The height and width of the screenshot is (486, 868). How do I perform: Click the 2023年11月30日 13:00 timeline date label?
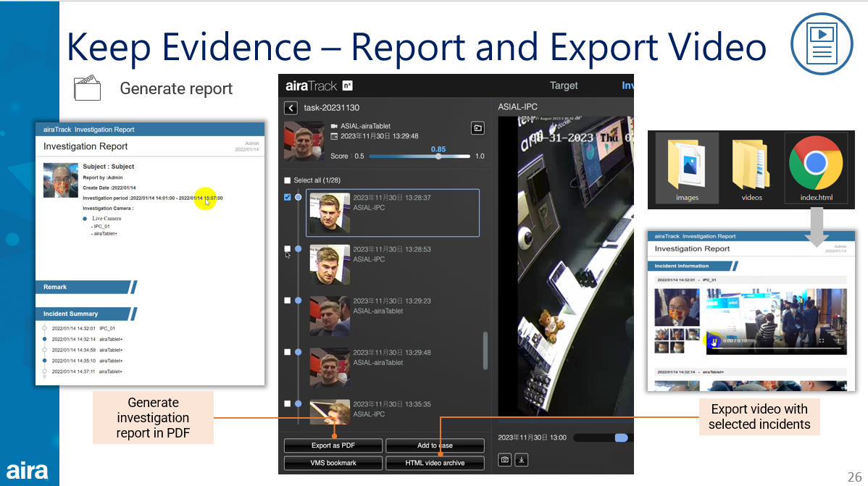(532, 438)
